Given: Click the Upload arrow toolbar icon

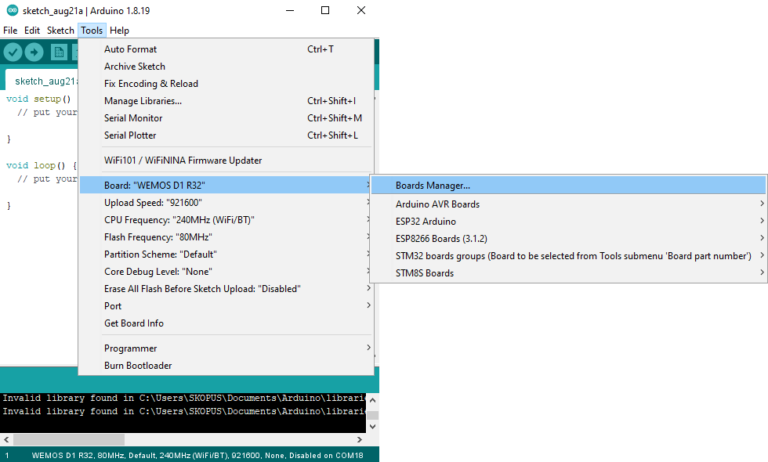Looking at the screenshot, I should [35, 53].
